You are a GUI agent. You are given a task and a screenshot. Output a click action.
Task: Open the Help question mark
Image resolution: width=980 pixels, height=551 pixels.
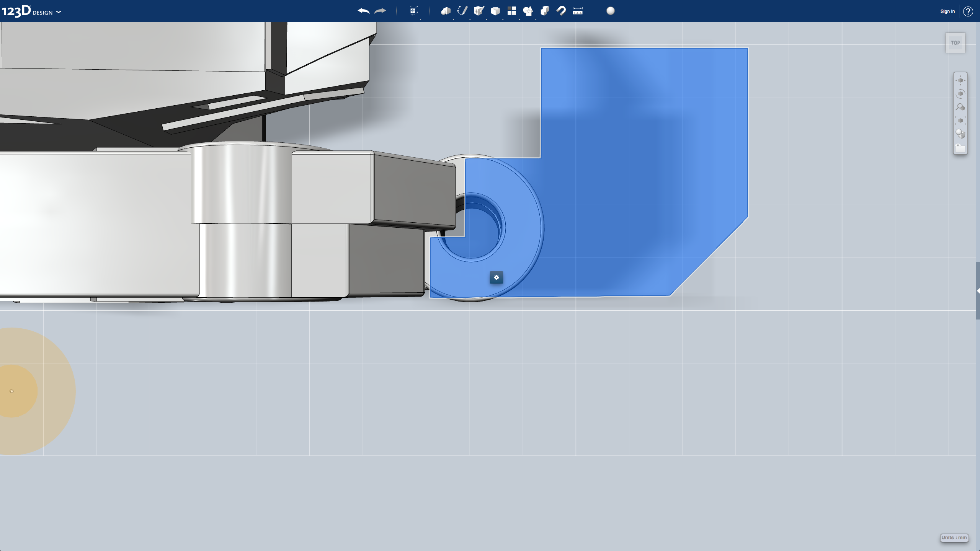click(969, 11)
